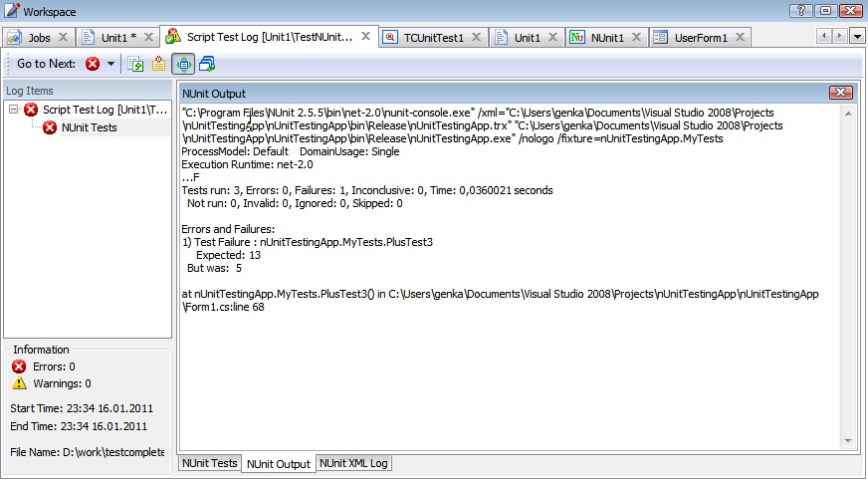Open the tab list dropdown arrow
The height and width of the screenshot is (480, 868).
pyautogui.click(x=856, y=36)
